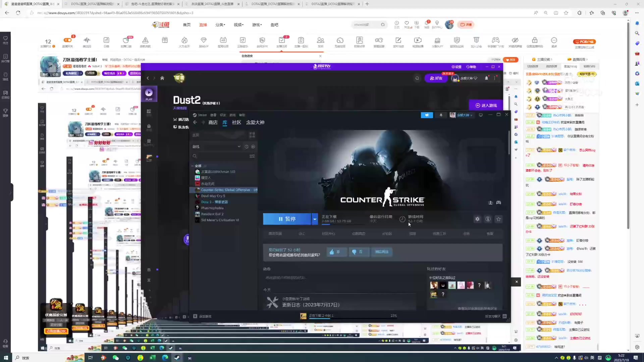Viewport: 644px width, 362px height.
Task: Click the 关注 follow button on Douyu
Action: coord(512,60)
